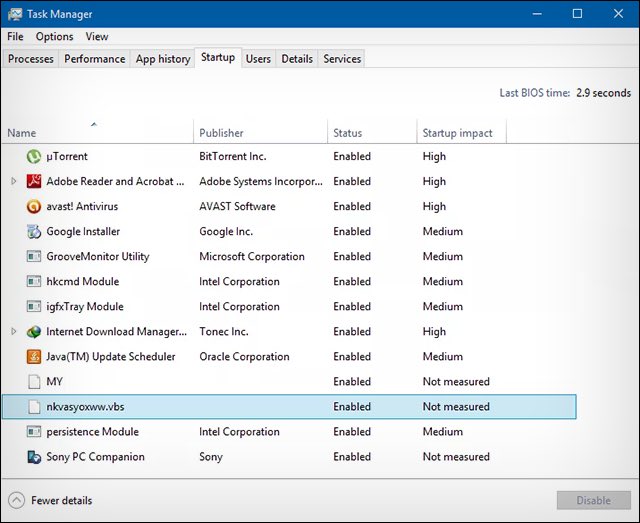Sort by the Status column header
Screen dimensions: 640x523
[372, 132]
